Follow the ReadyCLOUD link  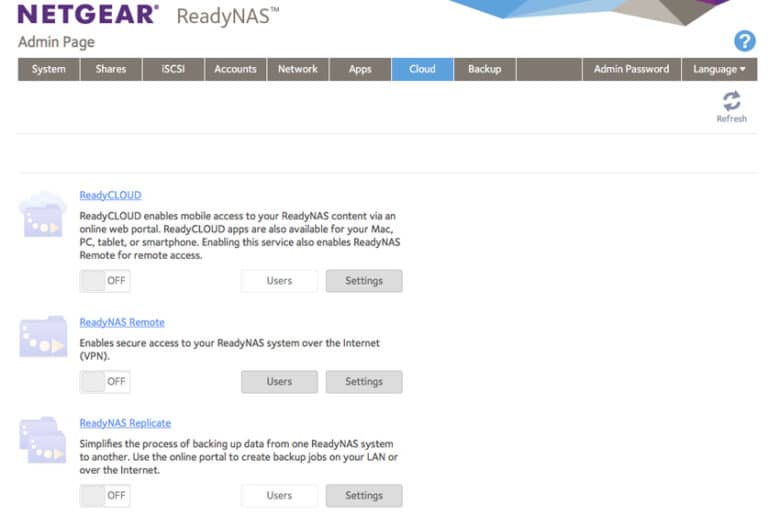tap(110, 195)
